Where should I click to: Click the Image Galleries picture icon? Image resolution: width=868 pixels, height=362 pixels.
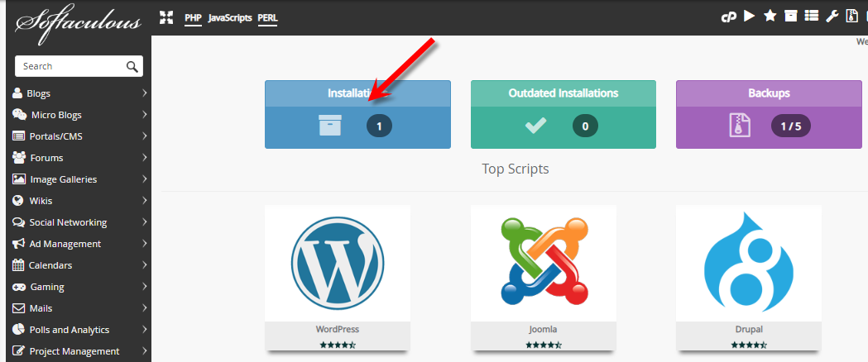[19, 179]
